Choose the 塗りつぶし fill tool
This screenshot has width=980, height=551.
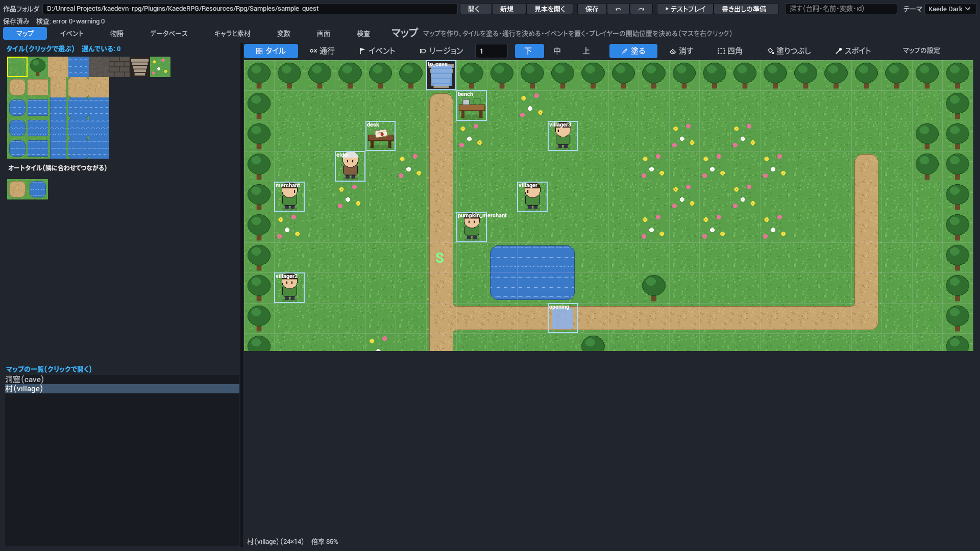click(789, 51)
